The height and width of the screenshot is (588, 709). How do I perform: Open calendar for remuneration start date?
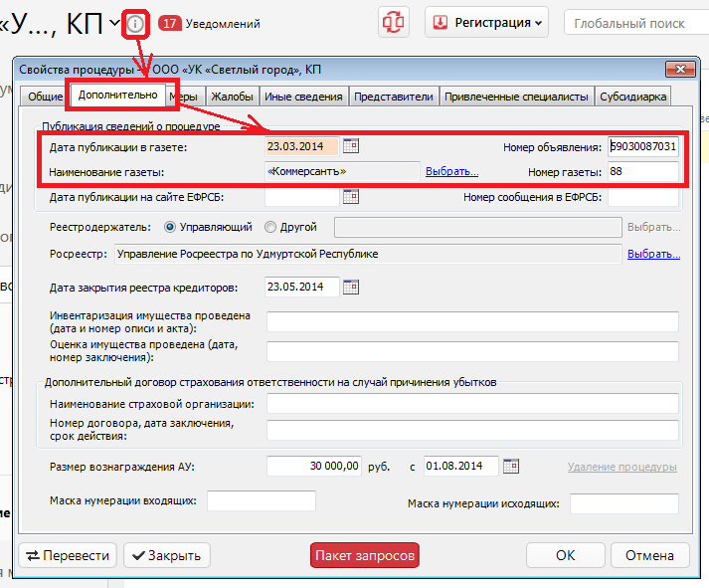511,466
